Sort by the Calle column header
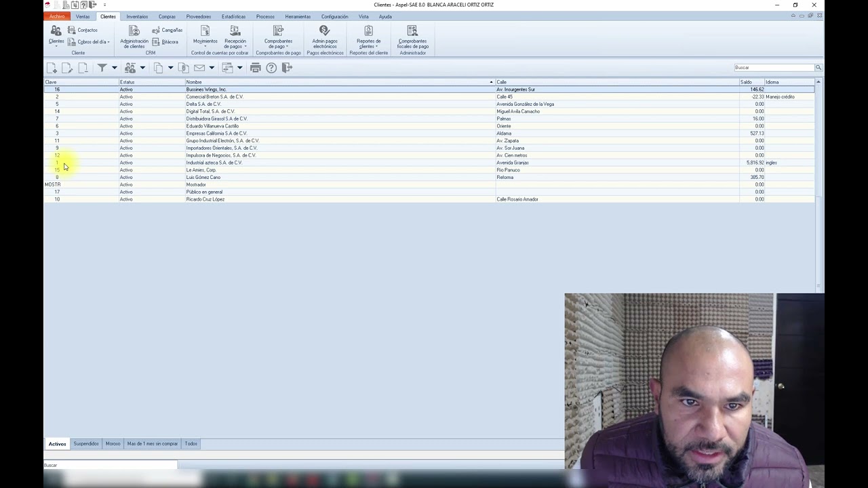This screenshot has width=868, height=488. tap(617, 82)
